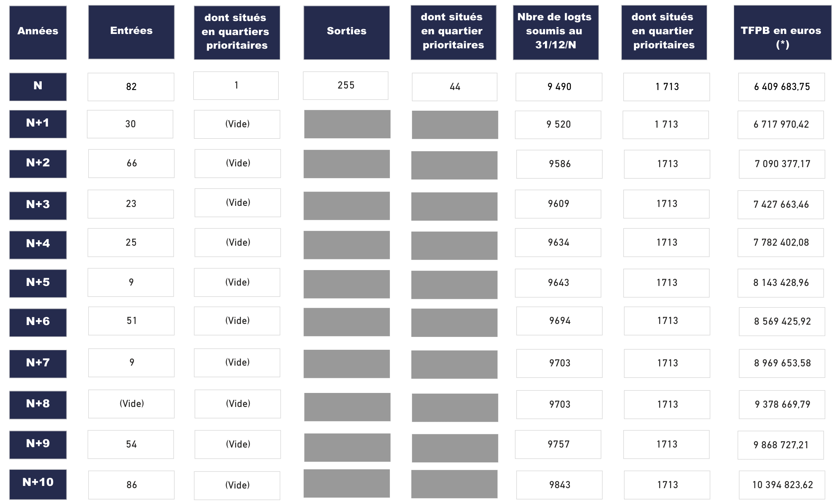Click the N+5 row label
Image resolution: width=833 pixels, height=504 pixels.
click(x=38, y=283)
